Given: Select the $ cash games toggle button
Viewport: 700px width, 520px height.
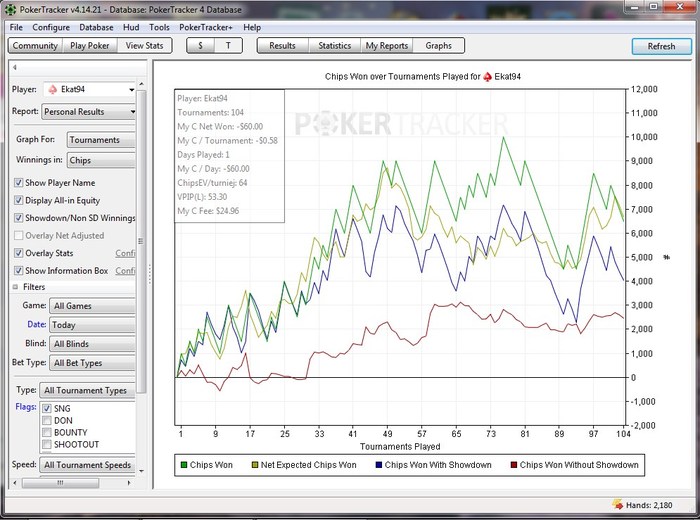Looking at the screenshot, I should (x=200, y=46).
